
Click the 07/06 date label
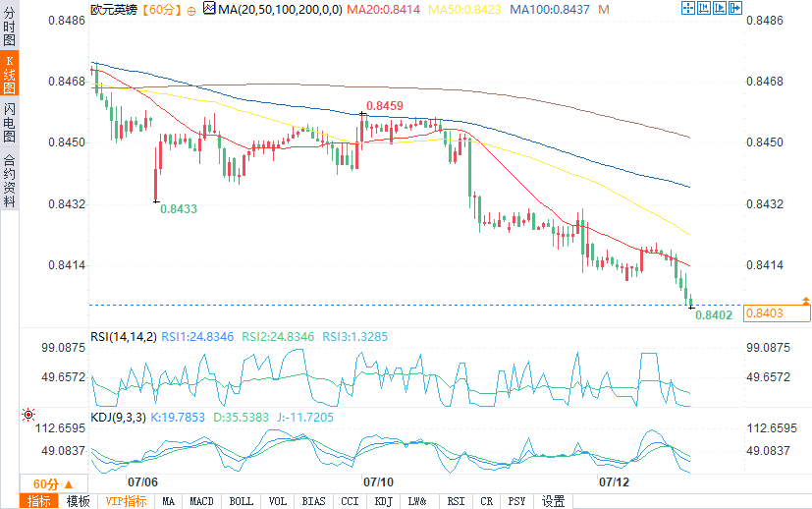(142, 482)
